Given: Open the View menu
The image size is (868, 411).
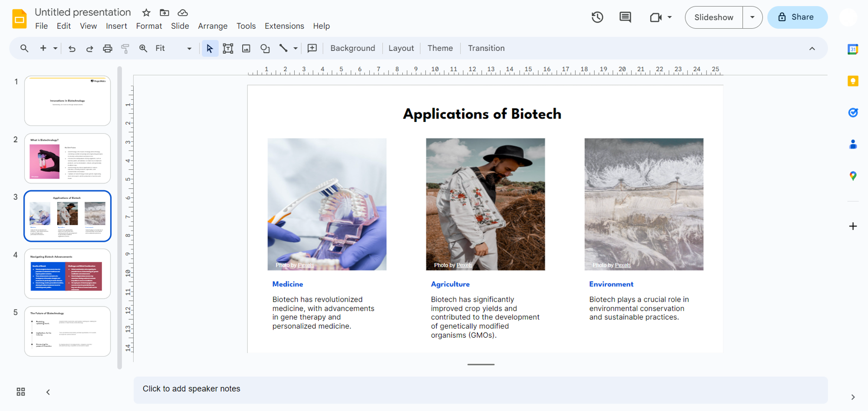Looking at the screenshot, I should [x=89, y=26].
